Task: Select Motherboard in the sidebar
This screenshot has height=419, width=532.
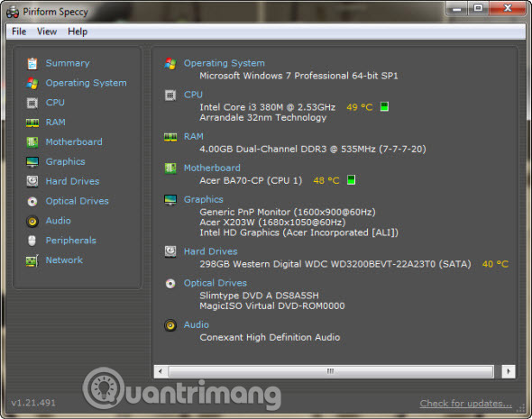Action: pos(74,142)
